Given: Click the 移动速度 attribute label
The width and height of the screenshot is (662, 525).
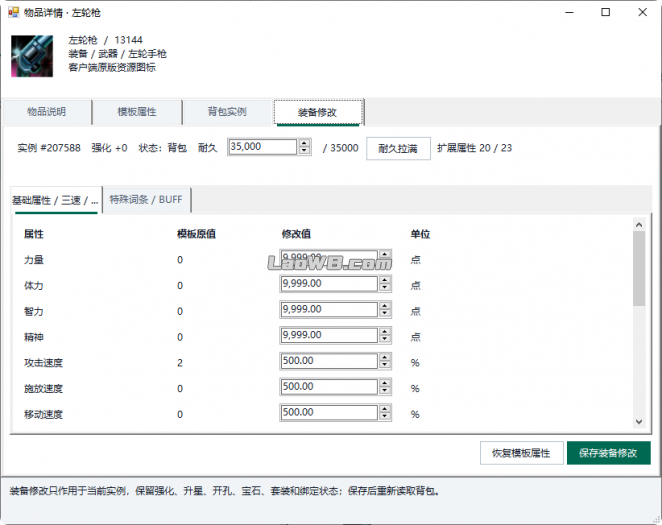Looking at the screenshot, I should click(43, 414).
